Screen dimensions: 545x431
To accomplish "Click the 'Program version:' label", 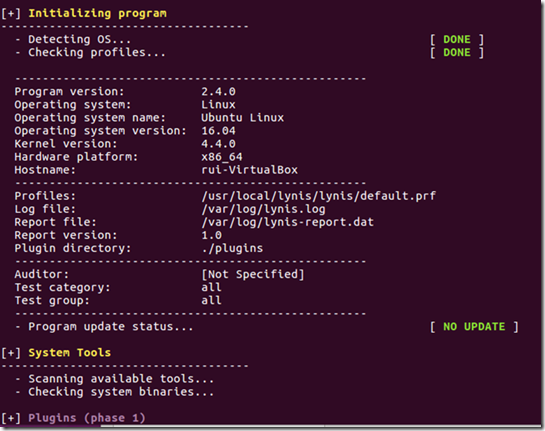I will tap(69, 91).
